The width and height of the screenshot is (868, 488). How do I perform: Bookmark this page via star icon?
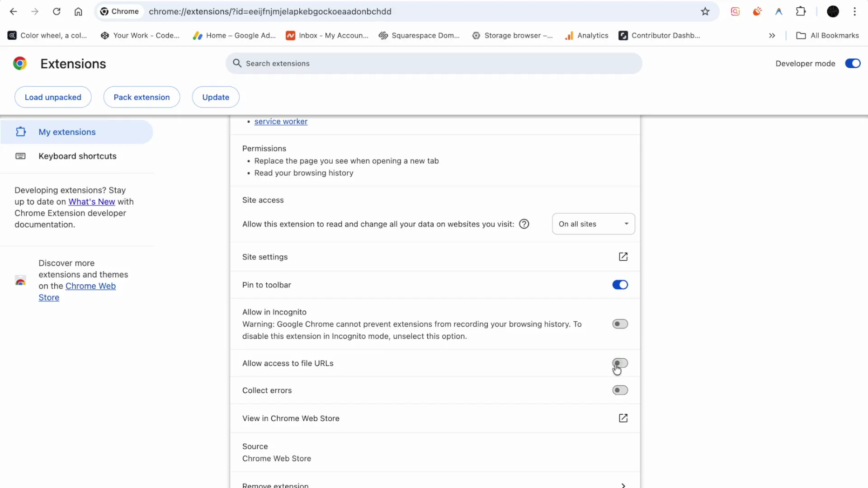pos(706,11)
